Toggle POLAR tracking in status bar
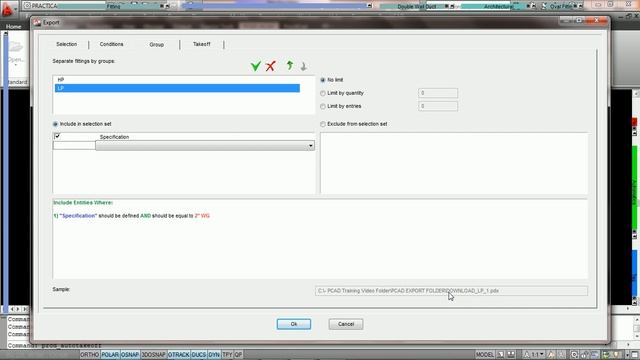 pos(110,355)
